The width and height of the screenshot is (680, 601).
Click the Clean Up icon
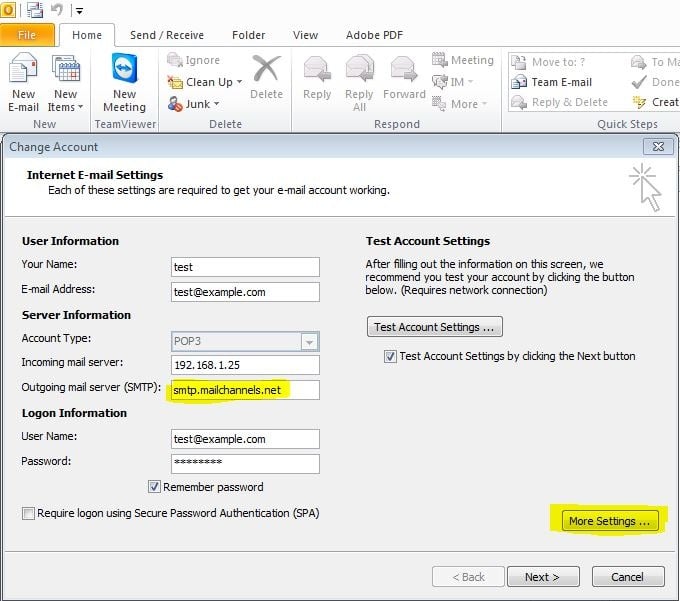pos(175,82)
